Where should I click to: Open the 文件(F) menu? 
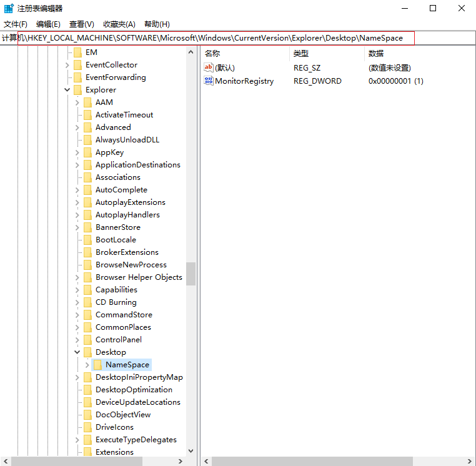16,24
